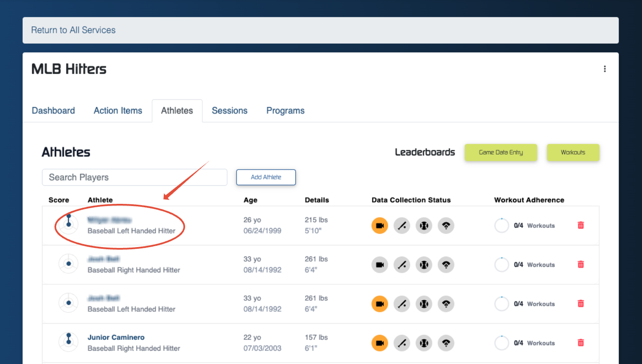Click the bat icon in the 26 yo row
Viewport: 642px width, 364px height.
click(x=402, y=226)
